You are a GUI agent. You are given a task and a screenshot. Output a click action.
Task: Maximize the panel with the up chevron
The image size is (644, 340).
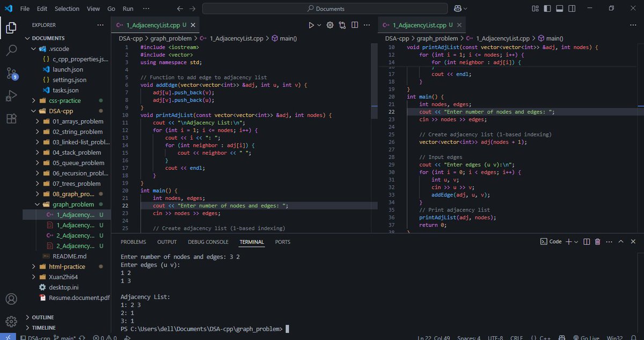pyautogui.click(x=621, y=242)
